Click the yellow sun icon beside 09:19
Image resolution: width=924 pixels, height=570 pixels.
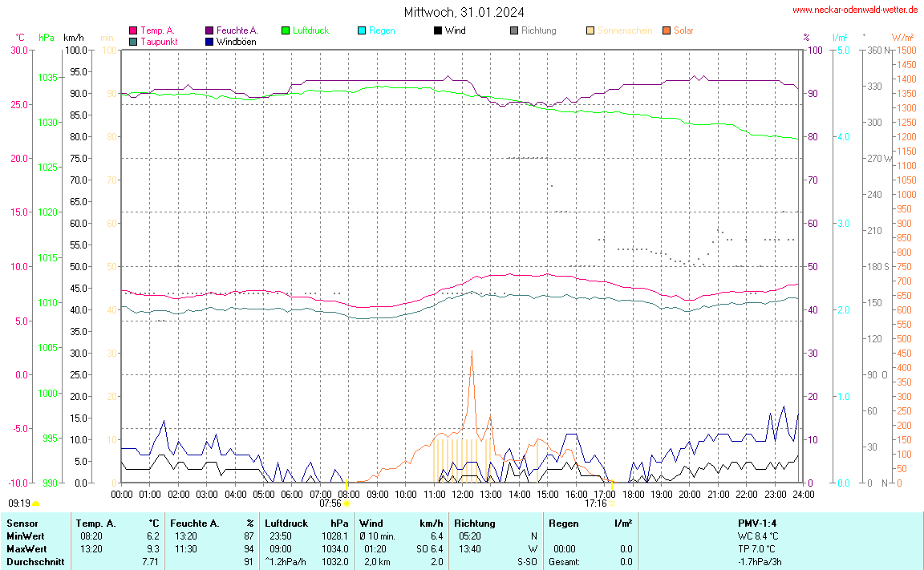pos(36,503)
